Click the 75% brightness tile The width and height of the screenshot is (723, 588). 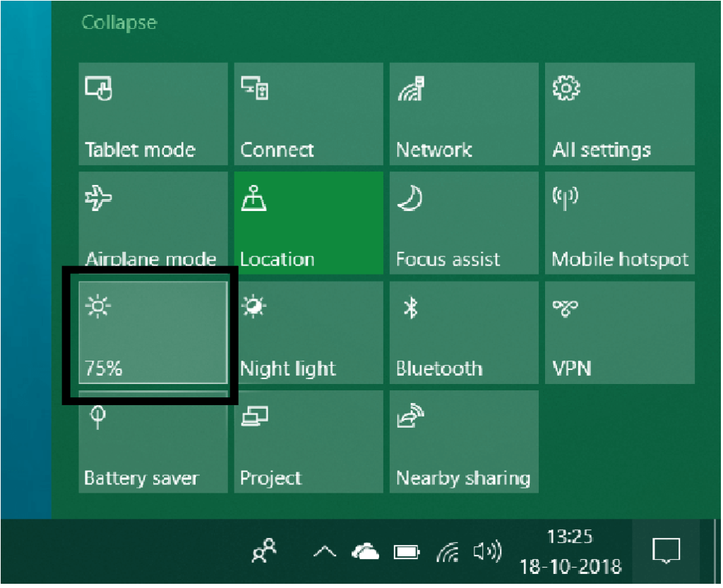click(153, 332)
